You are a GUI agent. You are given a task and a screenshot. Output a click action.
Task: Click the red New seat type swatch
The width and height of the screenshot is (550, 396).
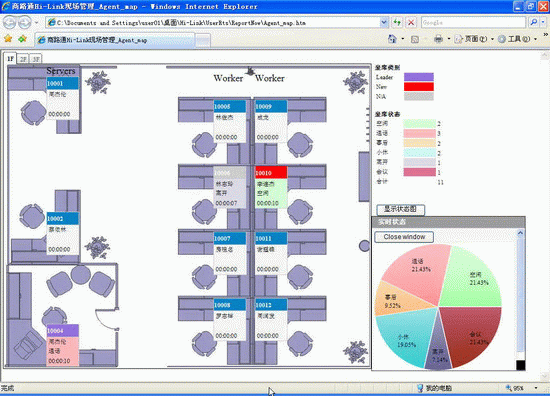point(419,87)
